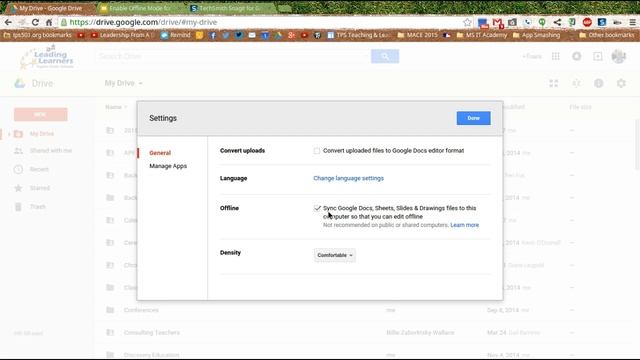Expand the My Drive sidebar arrow
640x360 pixels.
9,134
